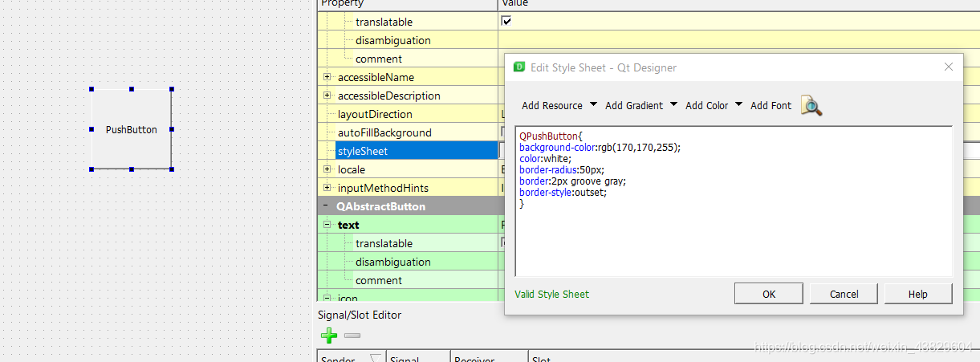Expand the accessibleName property
This screenshot has height=362, width=980.
pos(327,77)
